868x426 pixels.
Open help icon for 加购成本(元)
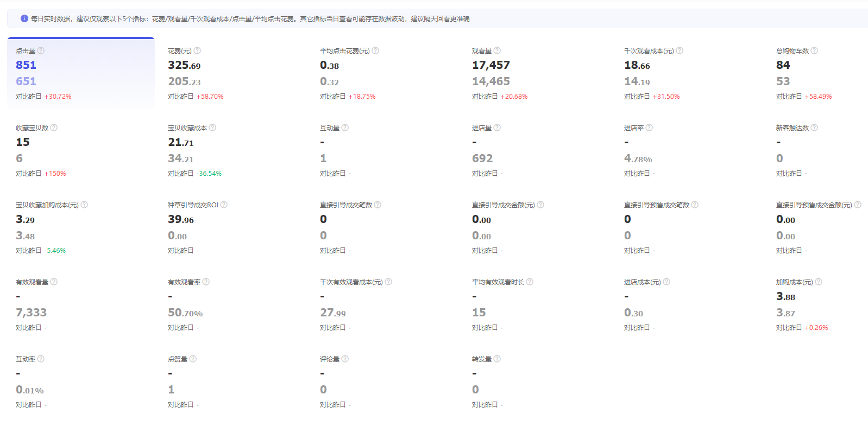tap(819, 282)
